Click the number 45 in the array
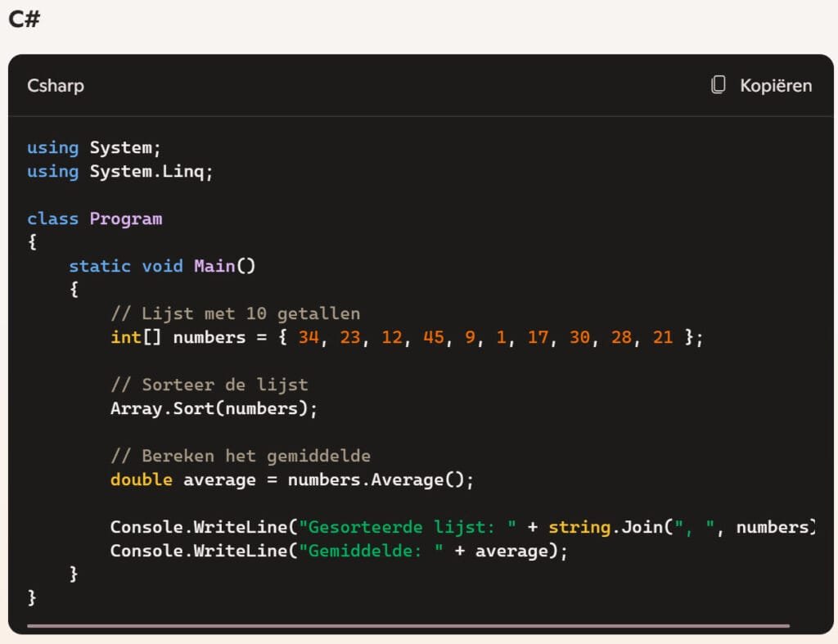The height and width of the screenshot is (644, 838). point(434,337)
